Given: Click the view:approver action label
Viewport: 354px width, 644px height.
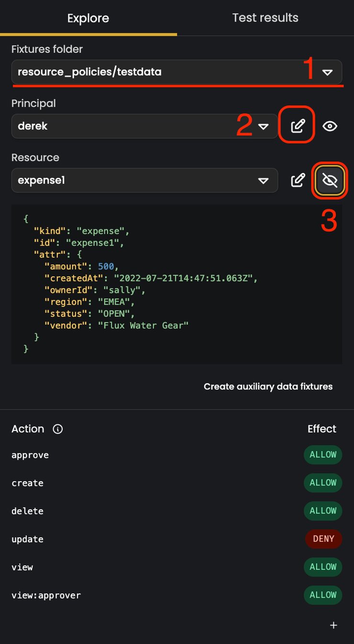Looking at the screenshot, I should [46, 595].
